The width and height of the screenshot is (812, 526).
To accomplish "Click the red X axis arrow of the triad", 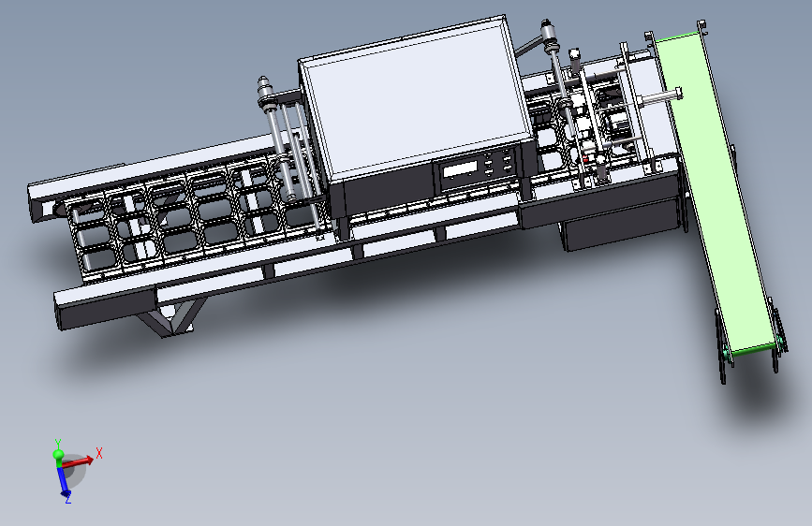I will tap(78, 461).
